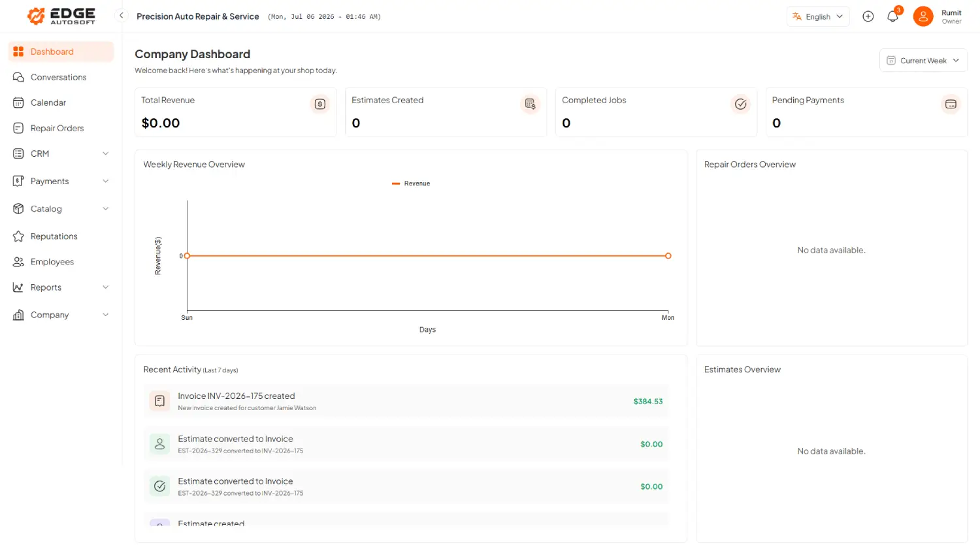
Task: Click the Reports chart icon
Action: click(18, 287)
